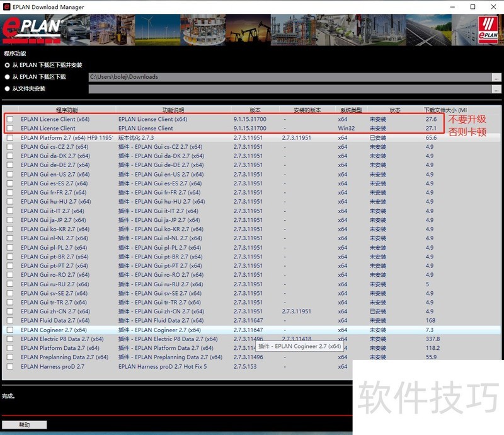Toggle the EPLAN Gui ru-RU 2.7 checkbox
504x435 pixels.
pyautogui.click(x=10, y=284)
